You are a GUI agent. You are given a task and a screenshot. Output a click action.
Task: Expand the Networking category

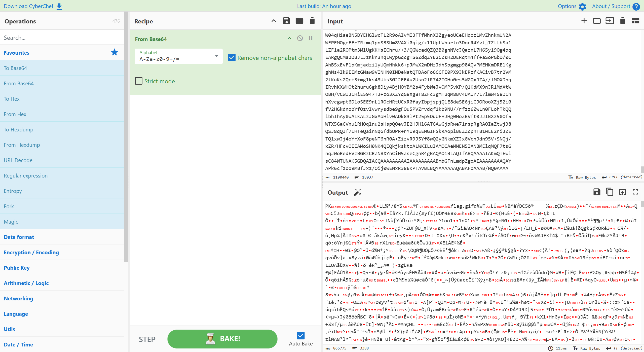point(62,298)
